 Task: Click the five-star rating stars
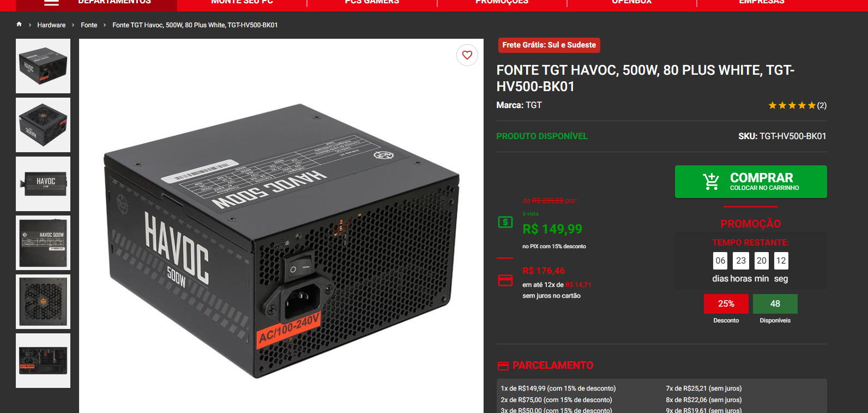click(x=792, y=105)
